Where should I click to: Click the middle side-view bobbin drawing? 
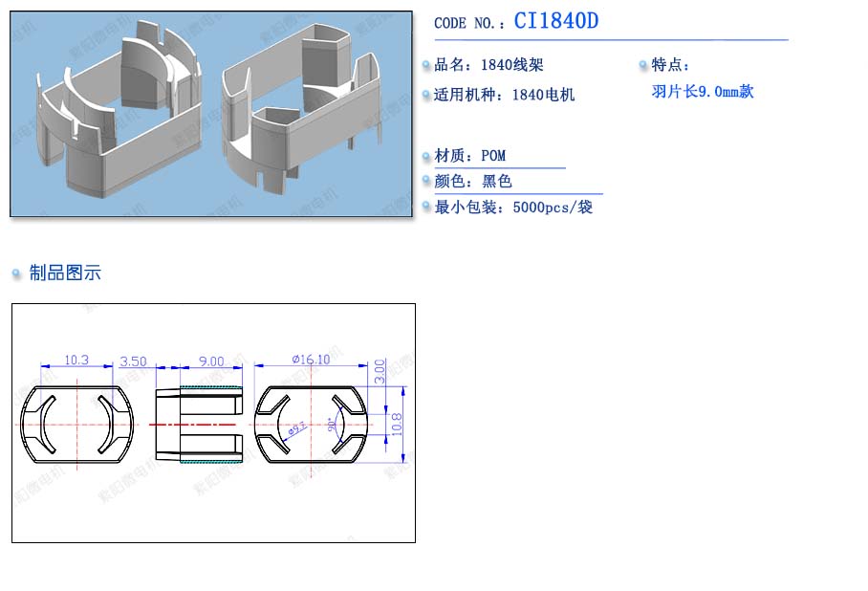click(x=199, y=424)
